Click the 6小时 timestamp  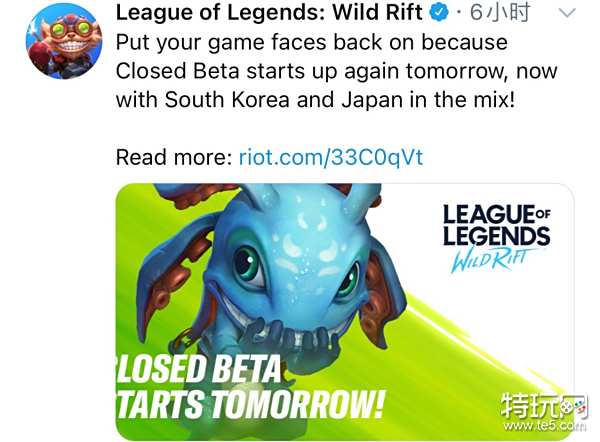[x=500, y=13]
